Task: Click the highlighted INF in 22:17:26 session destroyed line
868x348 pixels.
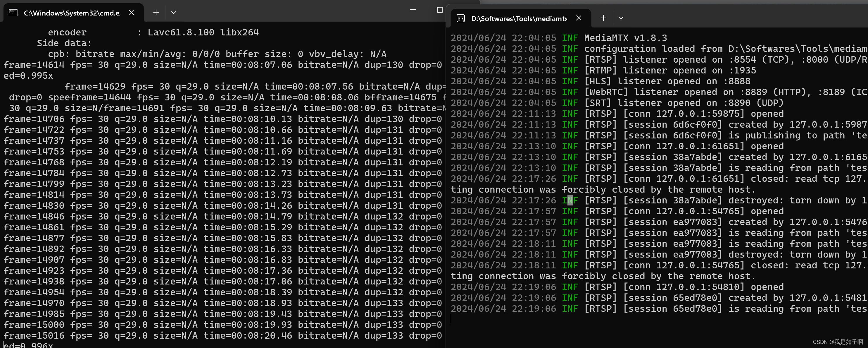Action: 570,200
